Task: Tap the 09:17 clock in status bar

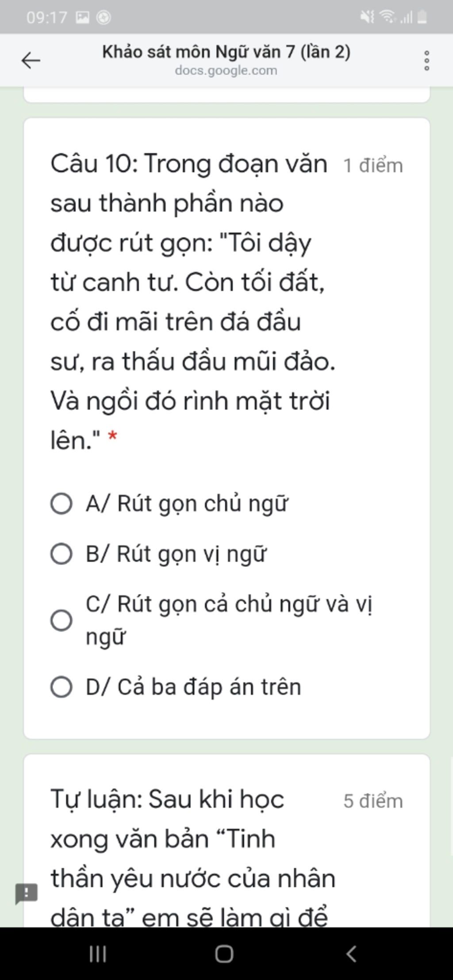Action: 46,18
